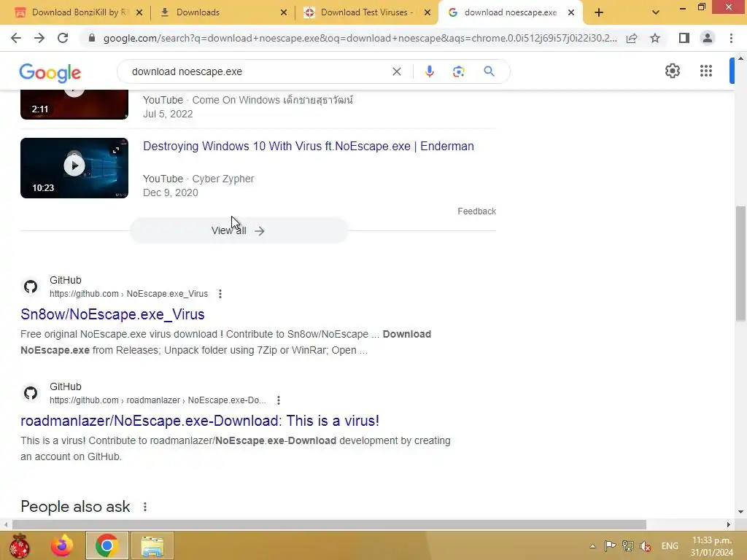Click the vertical page scrollbar thumb
The width and height of the screenshot is (747, 560).
[x=740, y=263]
